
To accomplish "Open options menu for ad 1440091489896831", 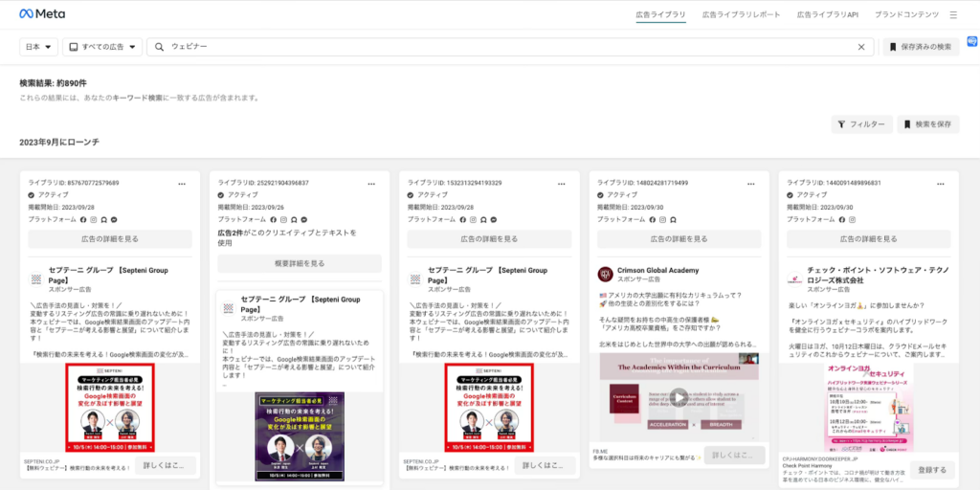I will pos(937,183).
